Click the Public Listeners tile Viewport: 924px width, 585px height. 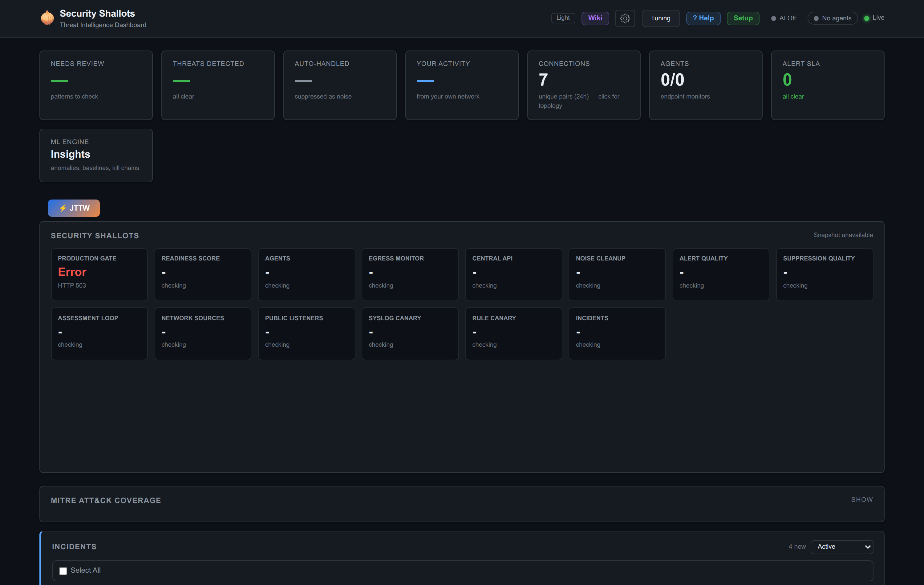coord(306,334)
